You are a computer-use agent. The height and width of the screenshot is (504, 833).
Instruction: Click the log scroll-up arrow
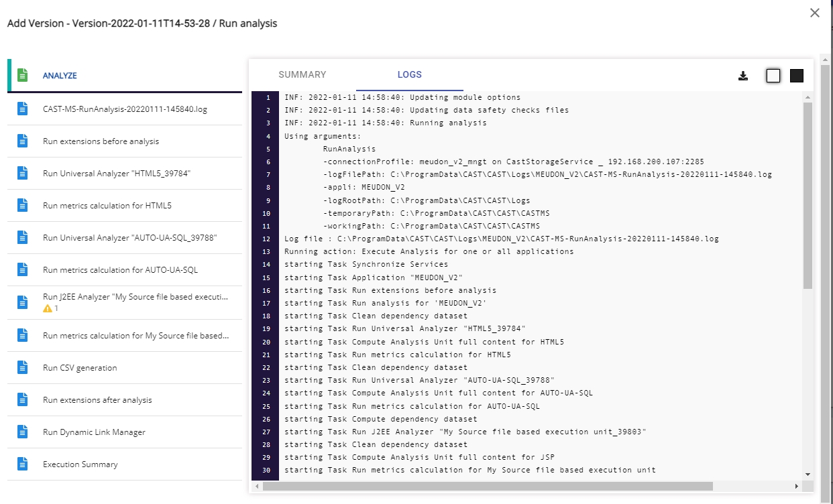[808, 97]
